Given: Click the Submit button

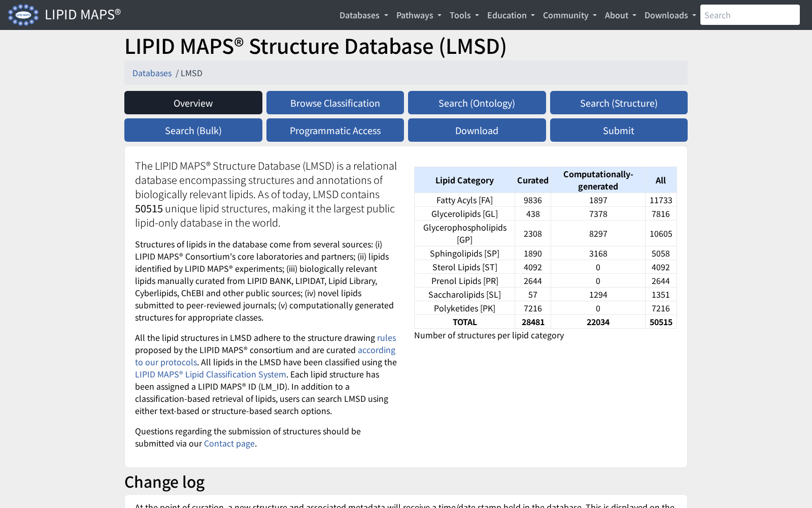Looking at the screenshot, I should (619, 130).
